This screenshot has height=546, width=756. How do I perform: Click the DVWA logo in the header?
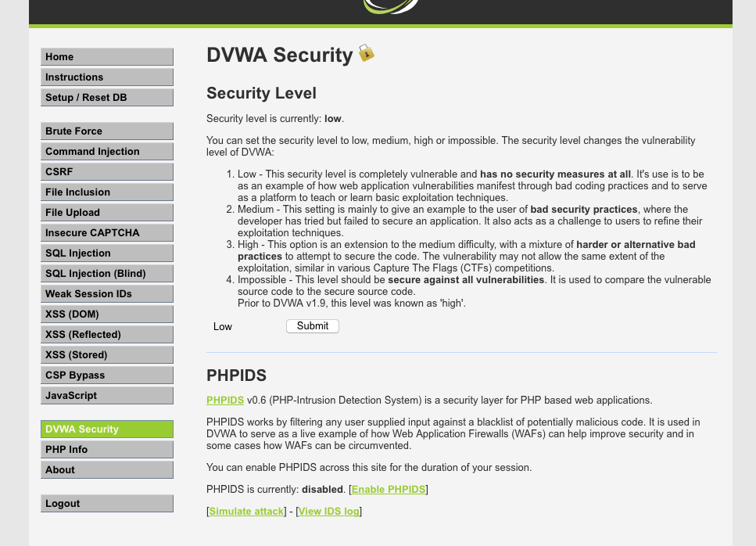[x=391, y=6]
